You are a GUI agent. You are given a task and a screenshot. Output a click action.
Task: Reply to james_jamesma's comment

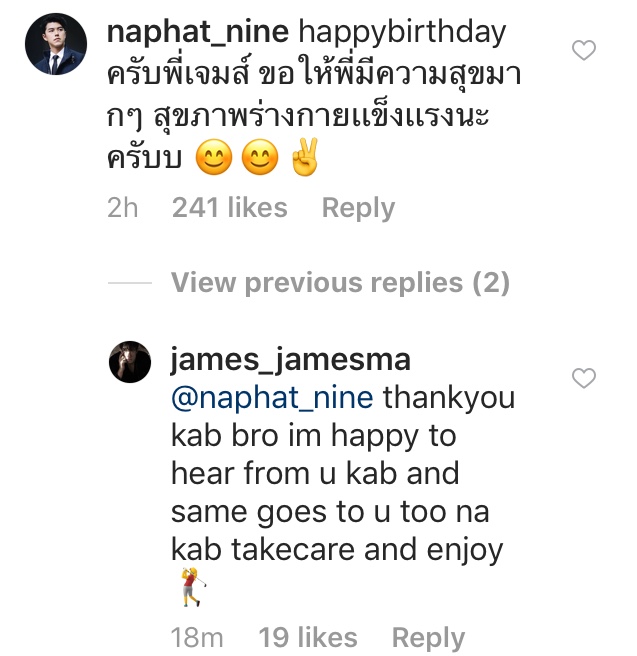tap(428, 638)
